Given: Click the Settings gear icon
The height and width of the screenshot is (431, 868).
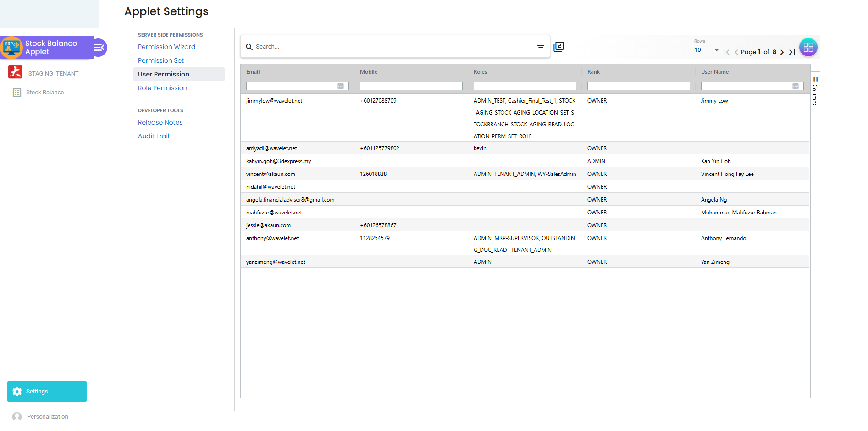Looking at the screenshot, I should coord(17,391).
